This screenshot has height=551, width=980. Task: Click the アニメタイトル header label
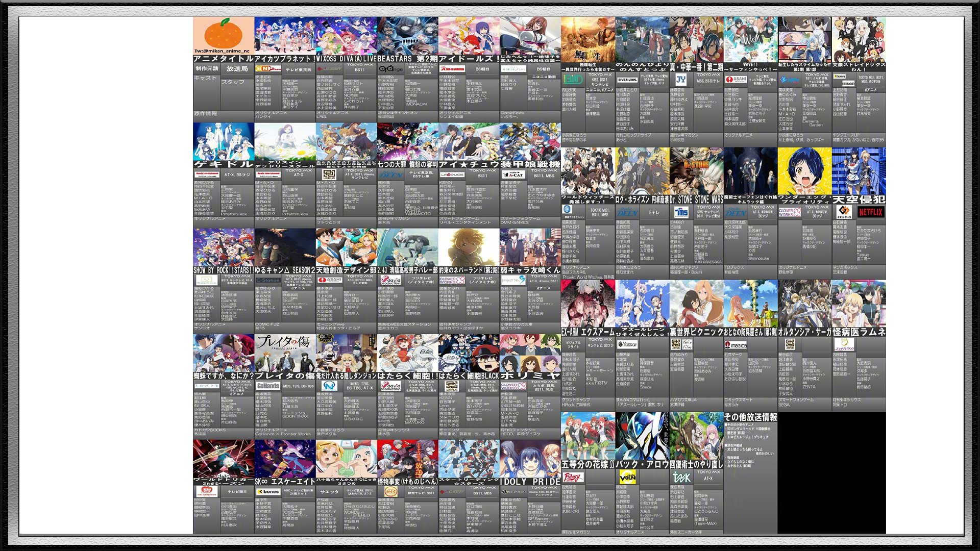[x=224, y=59]
